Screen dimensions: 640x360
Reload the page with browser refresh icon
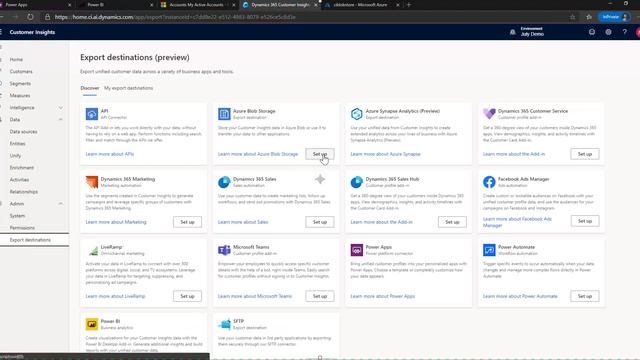click(x=30, y=17)
